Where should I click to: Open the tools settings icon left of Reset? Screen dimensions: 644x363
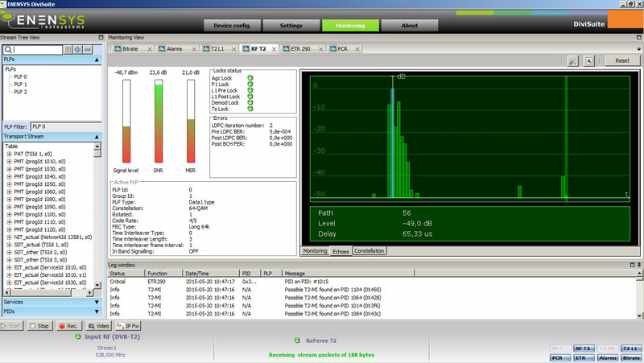pyautogui.click(x=572, y=60)
